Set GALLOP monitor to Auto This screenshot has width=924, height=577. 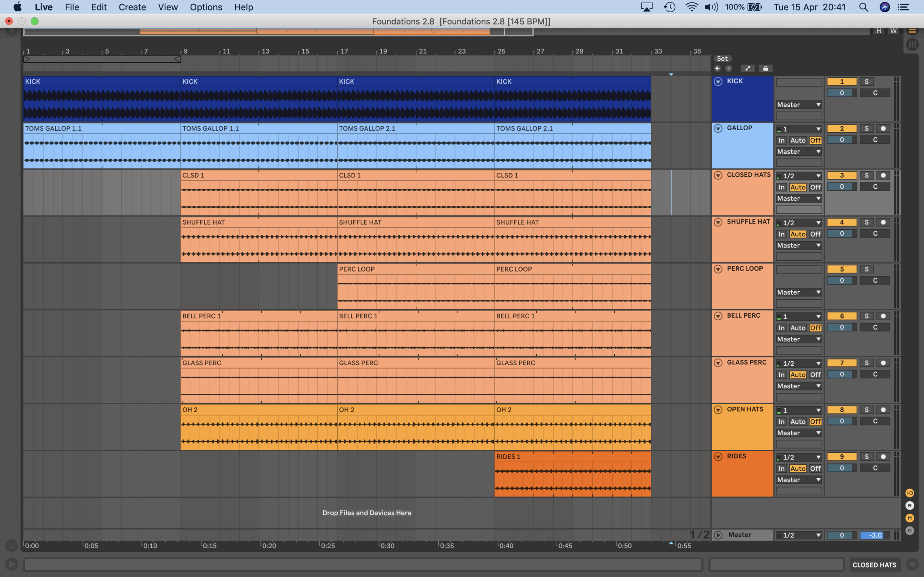798,140
